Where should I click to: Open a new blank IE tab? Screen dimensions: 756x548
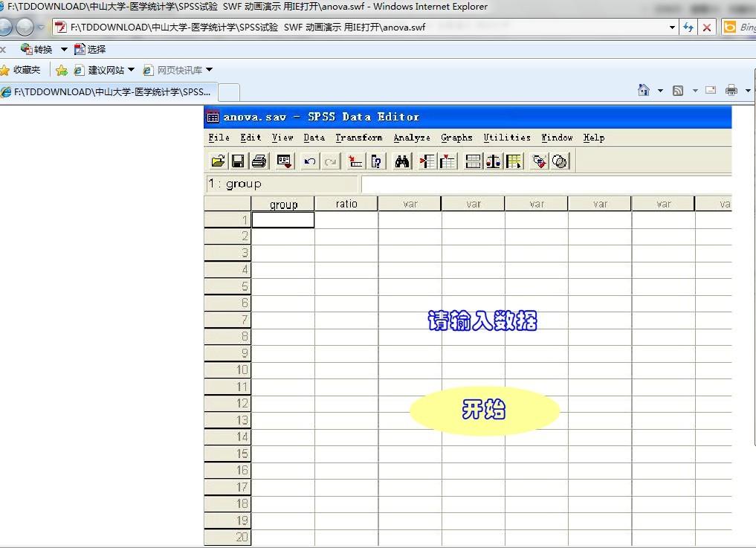[x=230, y=91]
